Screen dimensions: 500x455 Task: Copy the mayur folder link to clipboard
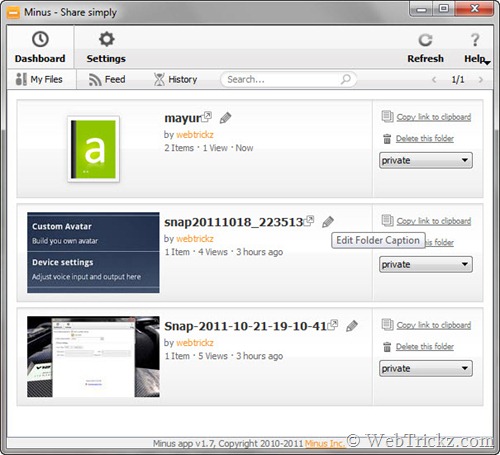(x=434, y=117)
